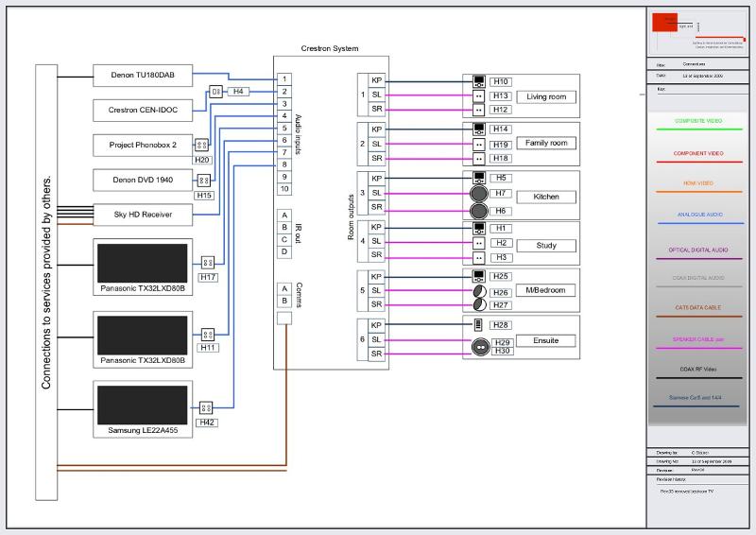Click the connector icon left of H4
Viewport: 756px width, 535px height.
pyautogui.click(x=215, y=92)
